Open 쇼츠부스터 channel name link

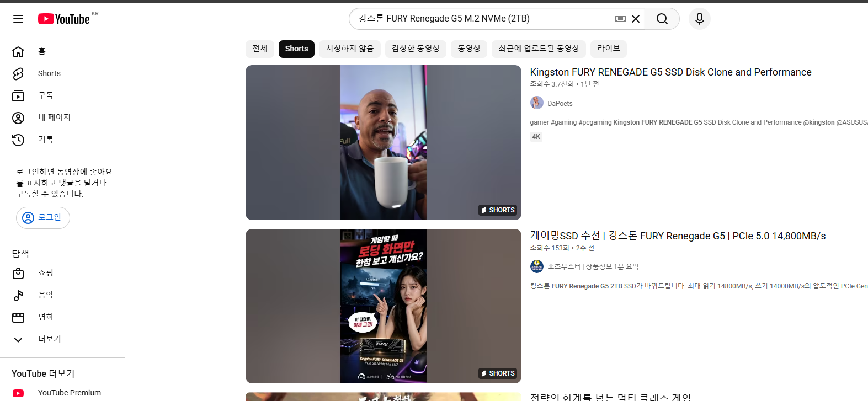coord(593,266)
